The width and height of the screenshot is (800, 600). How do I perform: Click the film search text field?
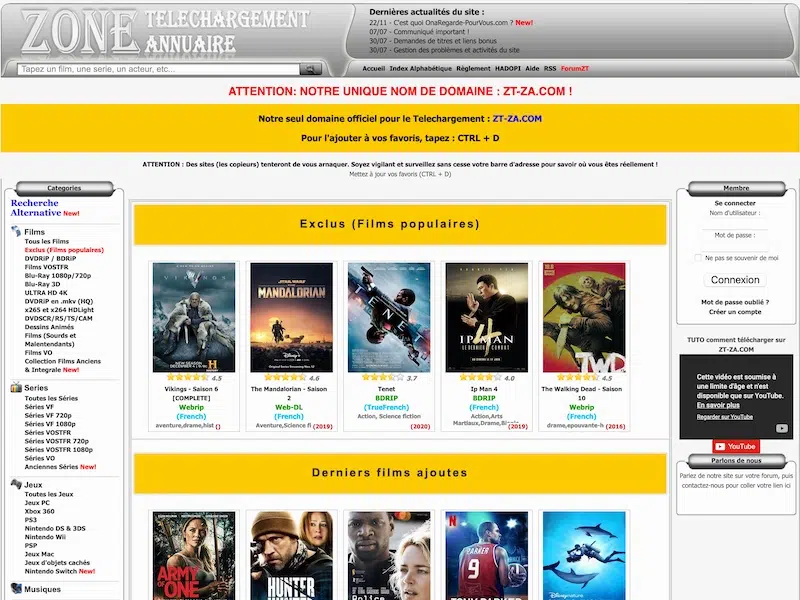tap(159, 69)
